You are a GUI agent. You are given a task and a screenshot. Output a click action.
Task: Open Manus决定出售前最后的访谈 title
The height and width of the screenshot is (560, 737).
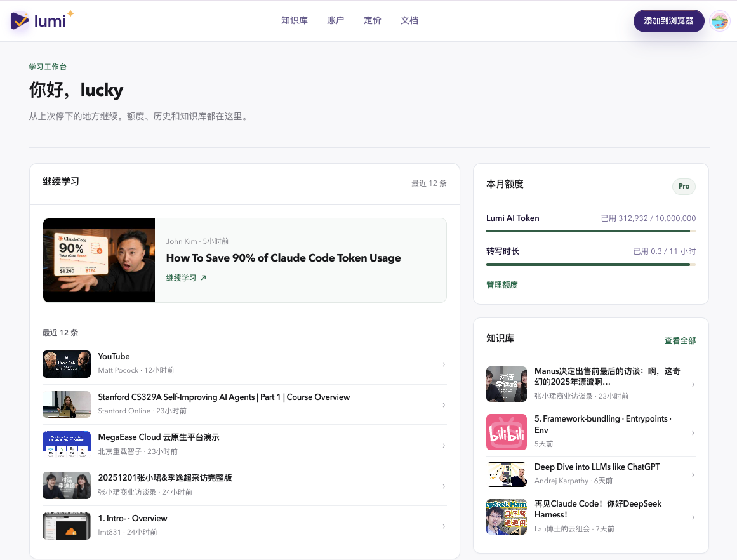pyautogui.click(x=608, y=376)
